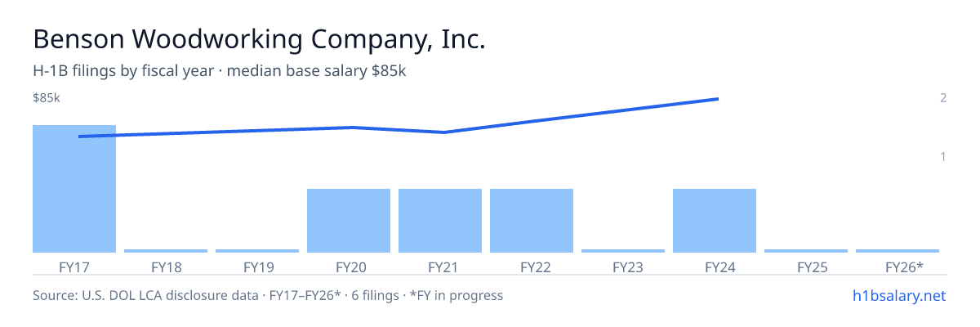The height and width of the screenshot is (327, 980).
Task: Click the small FY19 bar stub
Action: click(257, 251)
